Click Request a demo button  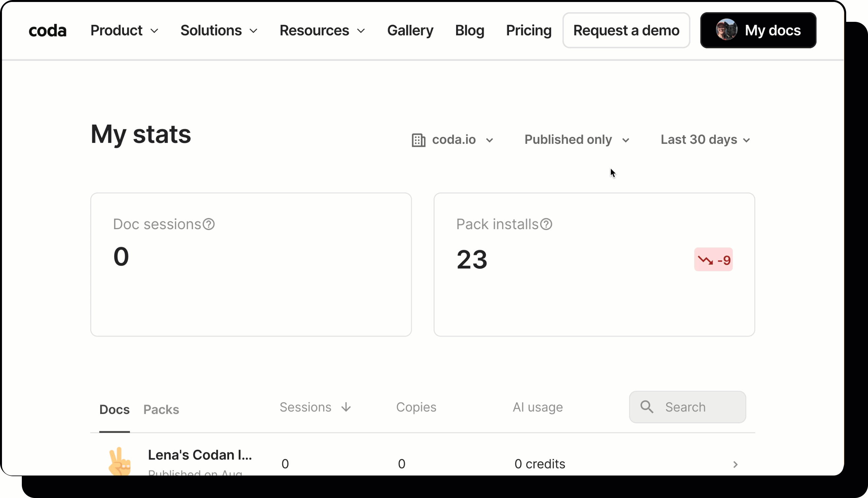click(626, 30)
